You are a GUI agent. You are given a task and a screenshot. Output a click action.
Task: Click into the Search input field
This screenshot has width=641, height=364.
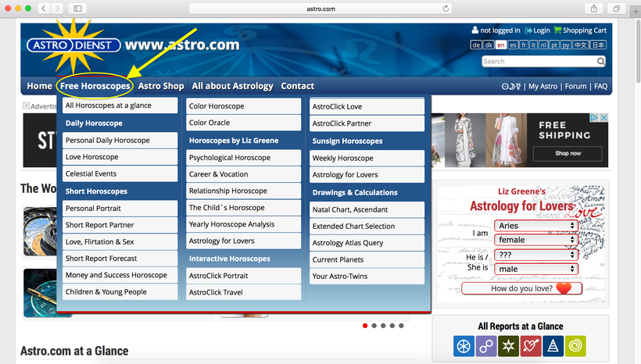[539, 61]
